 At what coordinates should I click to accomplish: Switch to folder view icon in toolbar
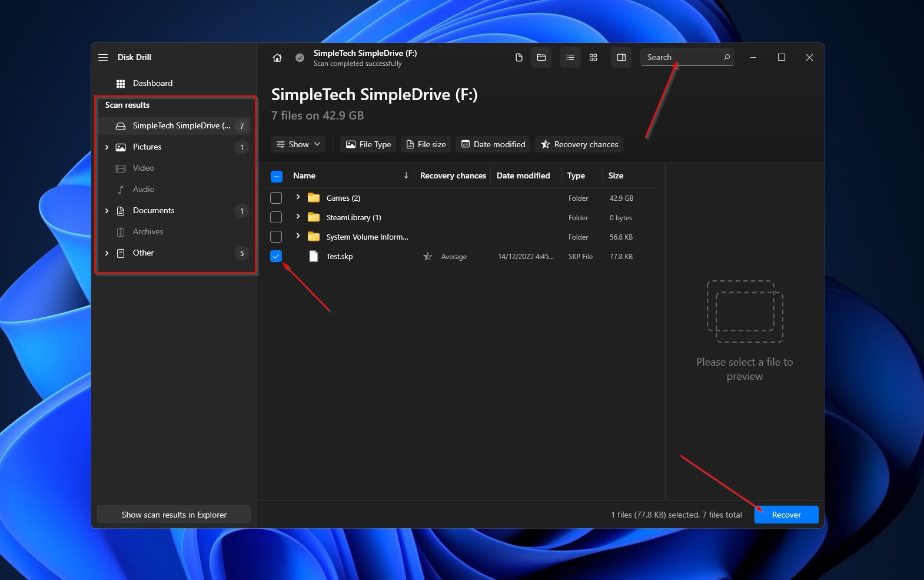pyautogui.click(x=541, y=58)
